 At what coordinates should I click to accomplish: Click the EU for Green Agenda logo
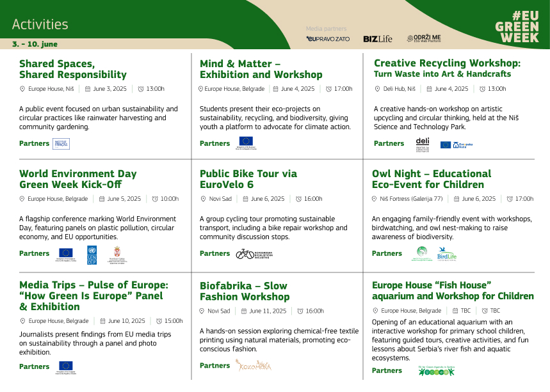click(437, 371)
